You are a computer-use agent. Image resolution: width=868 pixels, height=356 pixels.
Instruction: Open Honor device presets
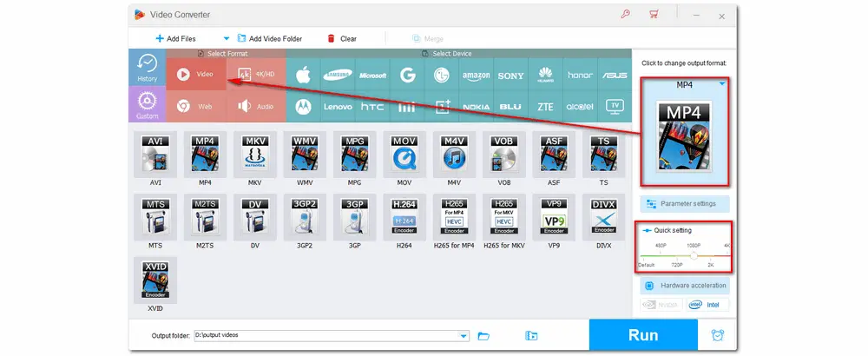[x=580, y=75]
